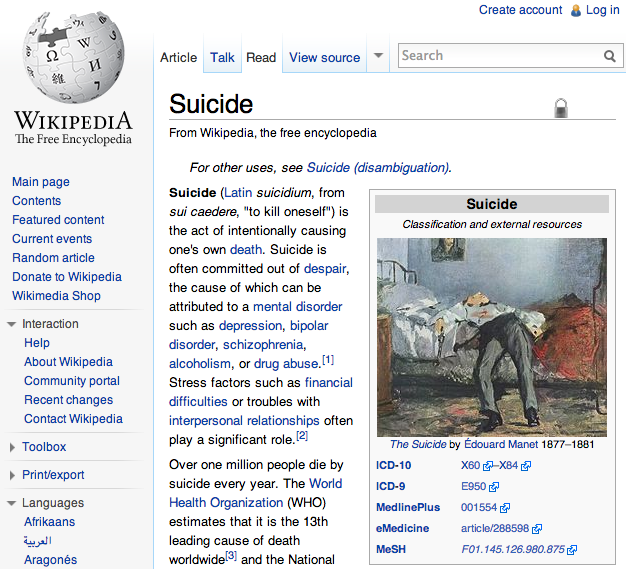
Task: Collapse the Interaction sidebar section
Action: (x=12, y=324)
